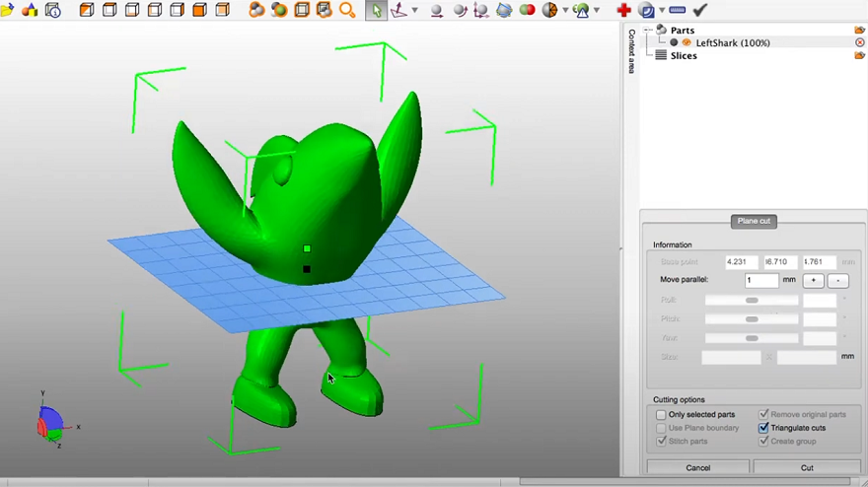Screen dimensions: 868x487
Task: Select the green arrow selection tool
Action: (x=377, y=10)
